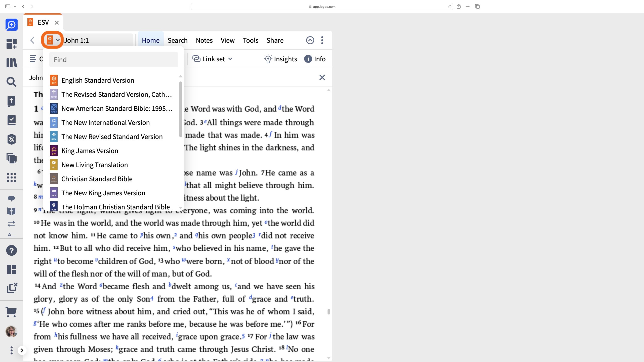Click the app.logos.com address bar

pyautogui.click(x=322, y=7)
